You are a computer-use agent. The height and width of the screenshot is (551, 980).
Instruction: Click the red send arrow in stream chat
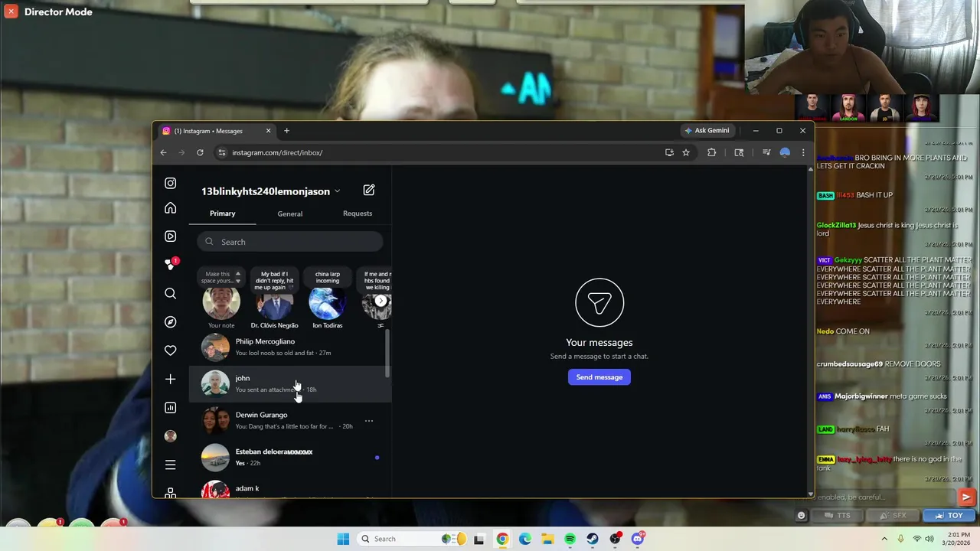click(966, 497)
